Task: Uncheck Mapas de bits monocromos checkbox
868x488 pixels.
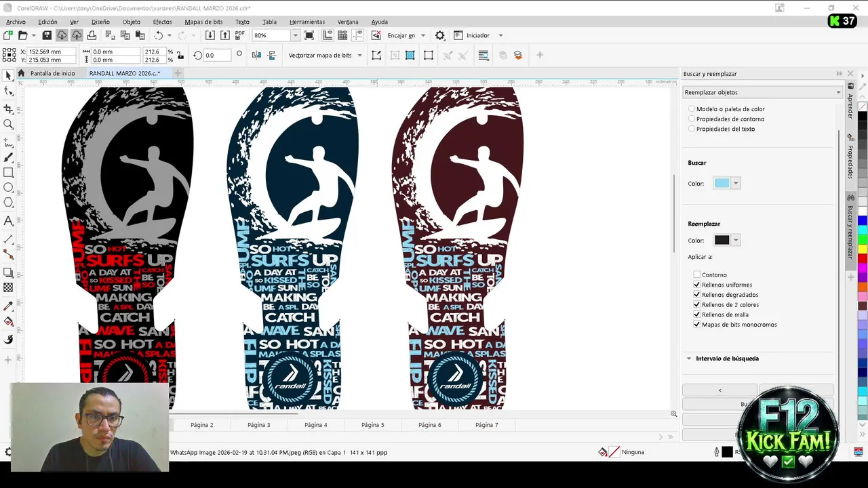Action: coord(696,325)
